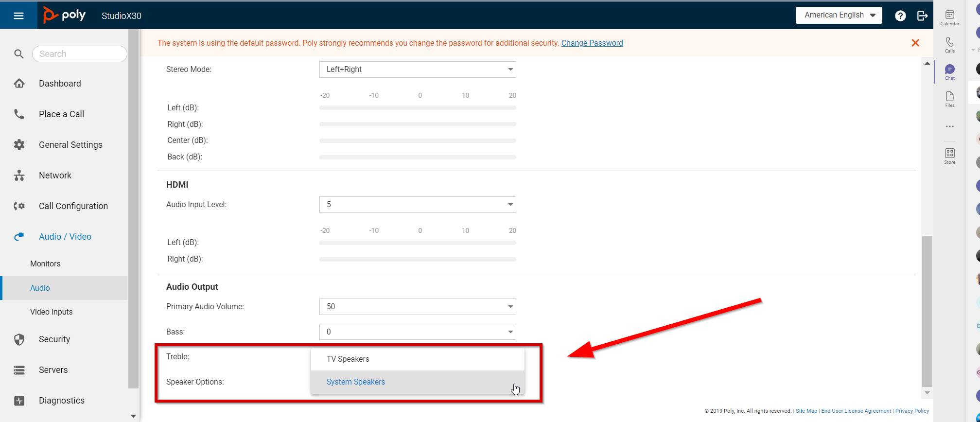Open Chat in the Teams sidebar

point(949,72)
